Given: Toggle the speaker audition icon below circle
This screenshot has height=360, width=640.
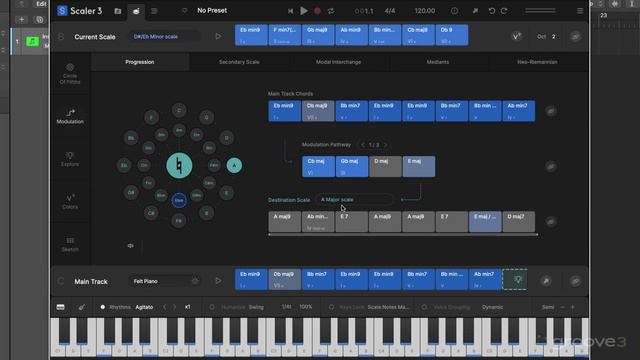Looking at the screenshot, I should point(131,246).
